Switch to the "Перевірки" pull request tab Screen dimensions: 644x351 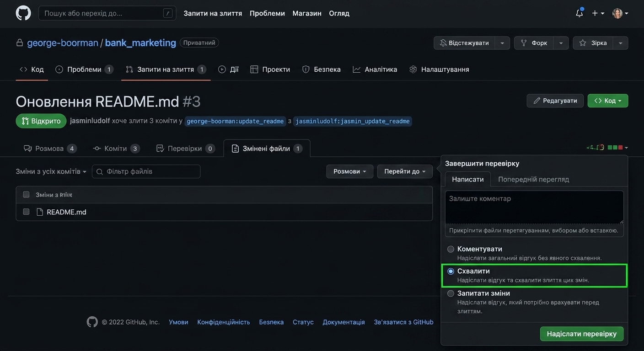click(185, 149)
